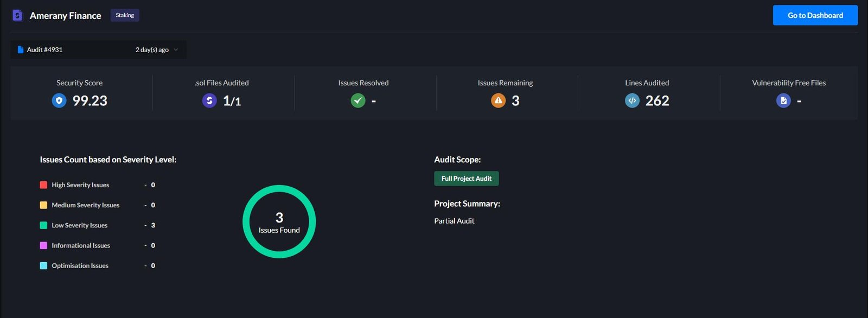The width and height of the screenshot is (868, 318).
Task: Select the Amerany Finance project title
Action: coord(66,16)
